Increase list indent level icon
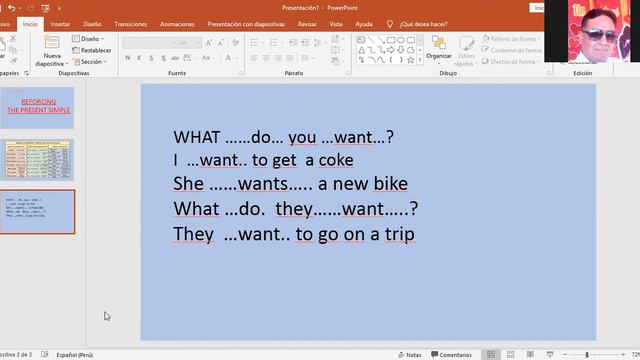The width and height of the screenshot is (640, 360). pyautogui.click(x=305, y=42)
